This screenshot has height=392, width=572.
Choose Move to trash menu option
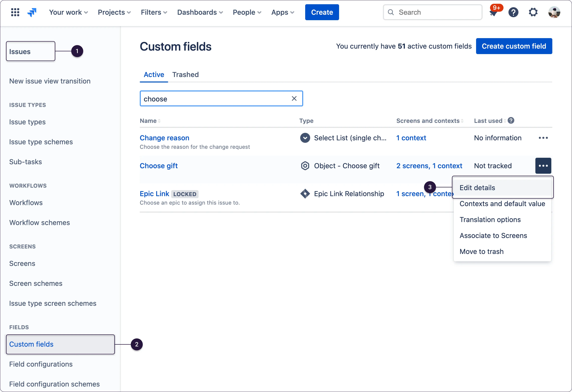coord(481,252)
